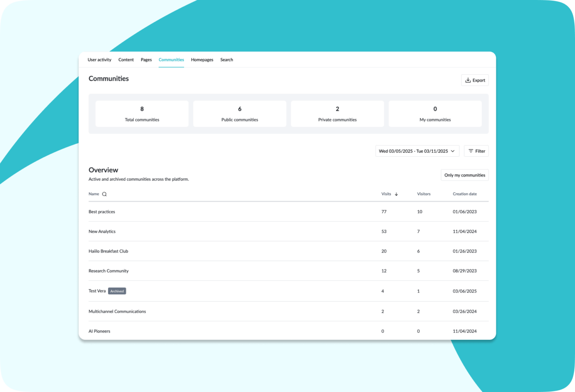Viewport: 575px width, 392px height.
Task: Open Research Community entry
Action: tap(108, 271)
